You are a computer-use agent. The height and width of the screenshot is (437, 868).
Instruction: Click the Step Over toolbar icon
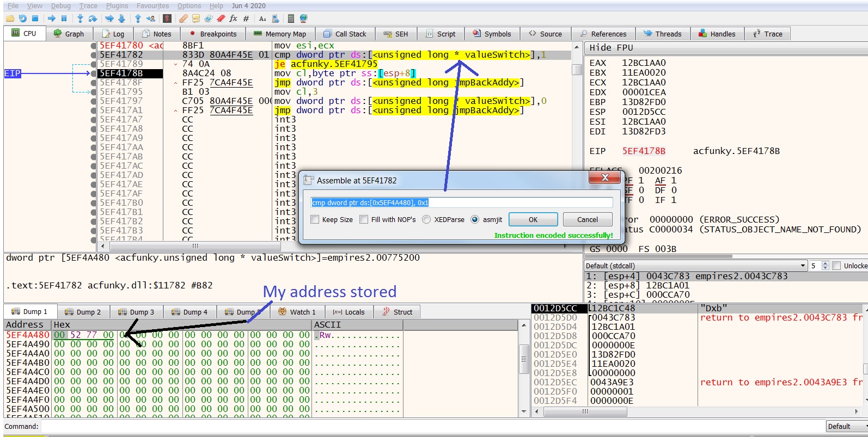(93, 19)
